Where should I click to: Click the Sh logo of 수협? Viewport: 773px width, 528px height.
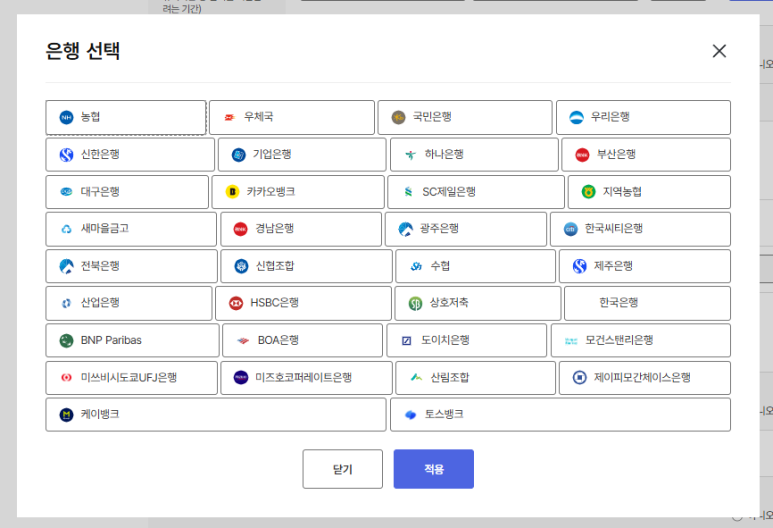coord(416,266)
